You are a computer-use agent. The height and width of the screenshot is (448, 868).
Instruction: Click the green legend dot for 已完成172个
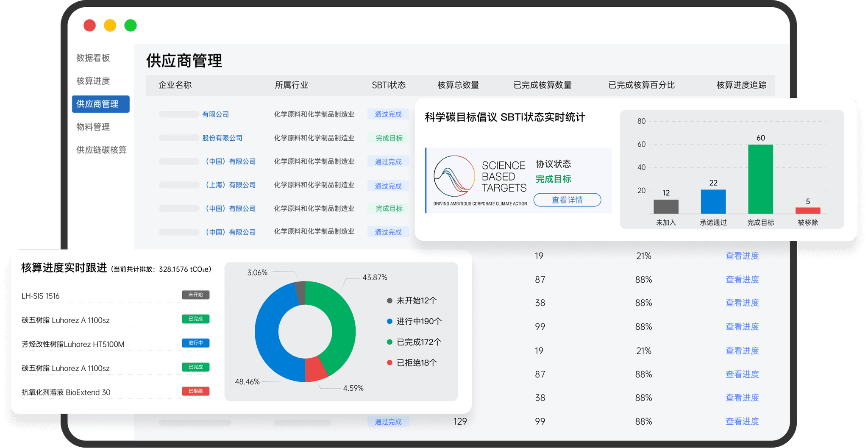tap(389, 342)
